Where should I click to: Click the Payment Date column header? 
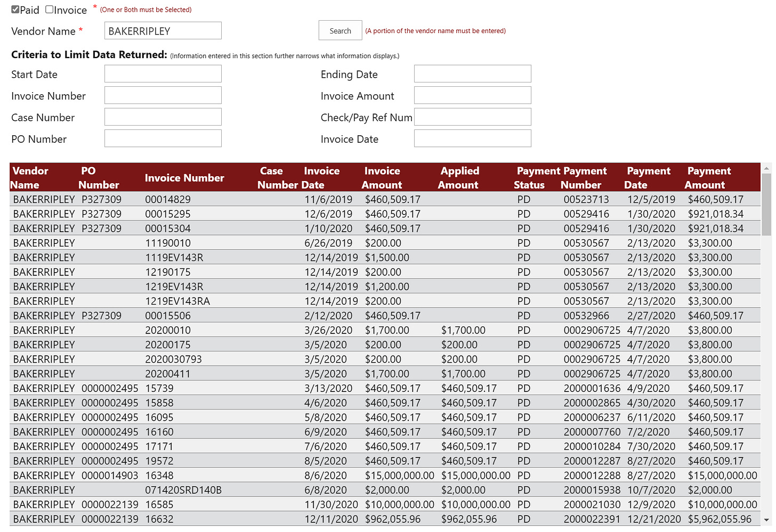point(648,178)
